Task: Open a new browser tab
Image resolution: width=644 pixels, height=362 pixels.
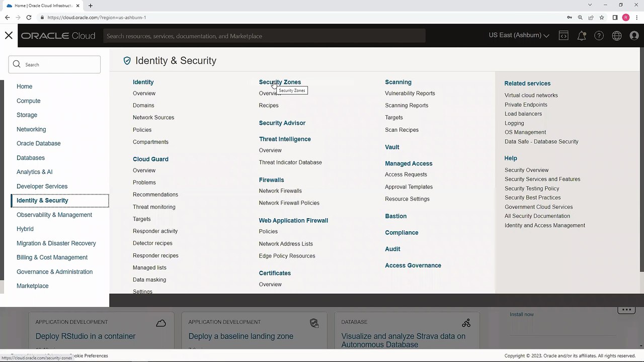Action: click(x=91, y=6)
